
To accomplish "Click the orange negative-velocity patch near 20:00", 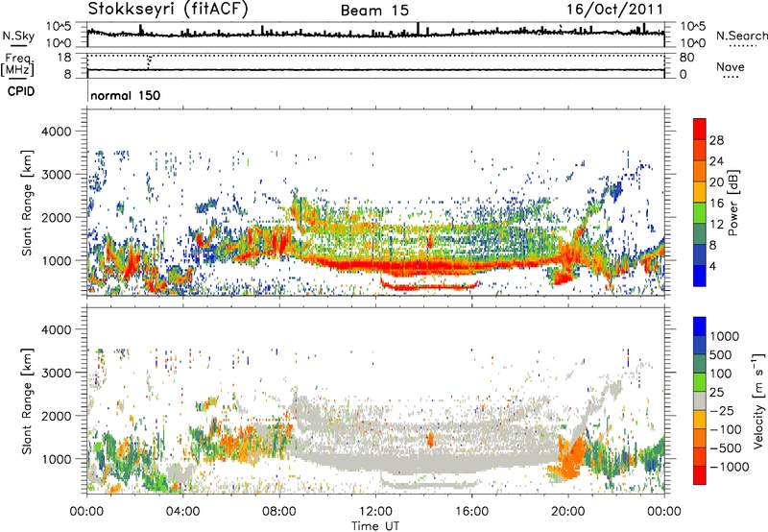I will tap(570, 458).
